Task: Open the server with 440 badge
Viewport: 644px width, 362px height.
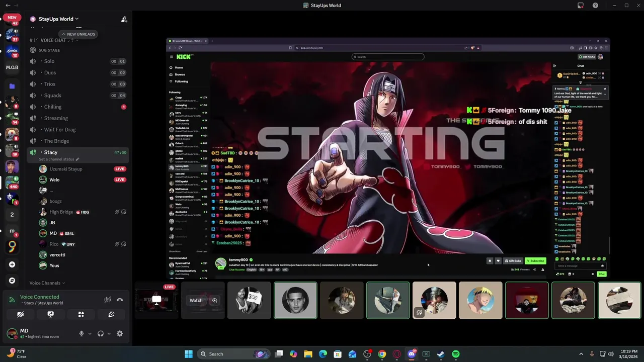Action: coord(12,182)
